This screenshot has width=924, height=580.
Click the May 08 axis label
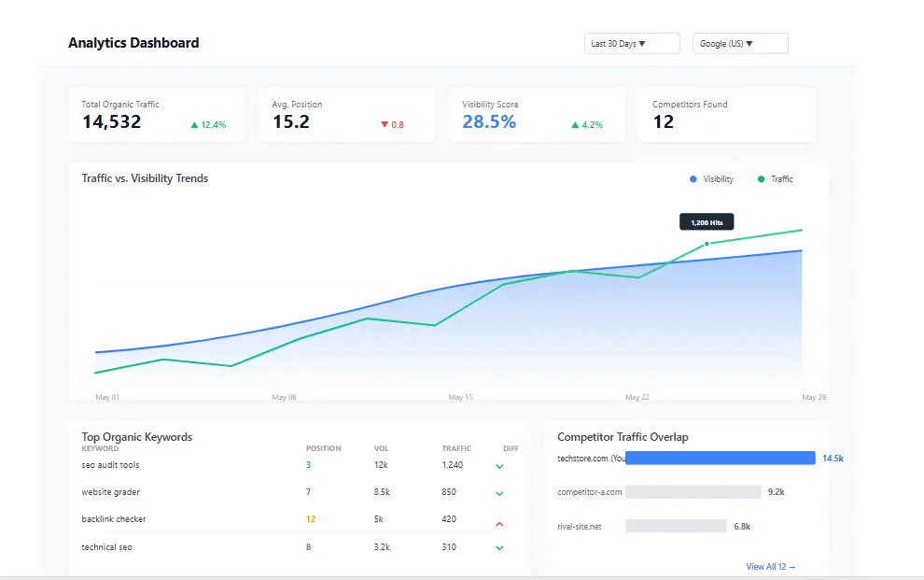point(284,397)
